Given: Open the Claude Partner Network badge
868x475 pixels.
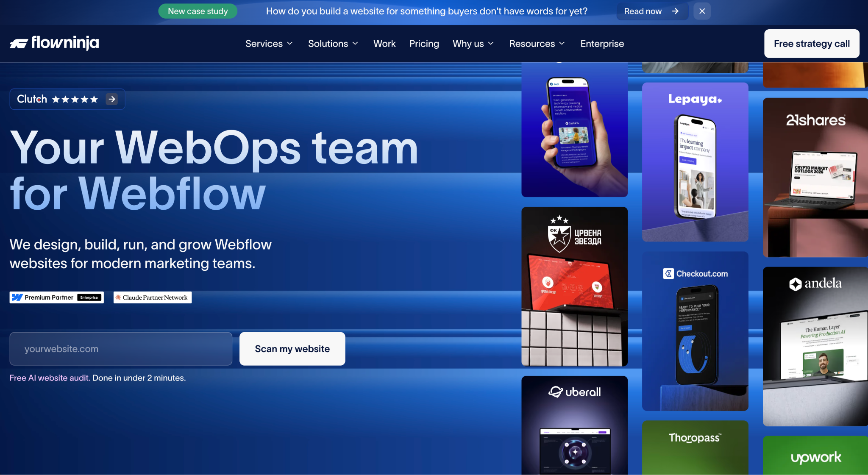Looking at the screenshot, I should tap(153, 297).
